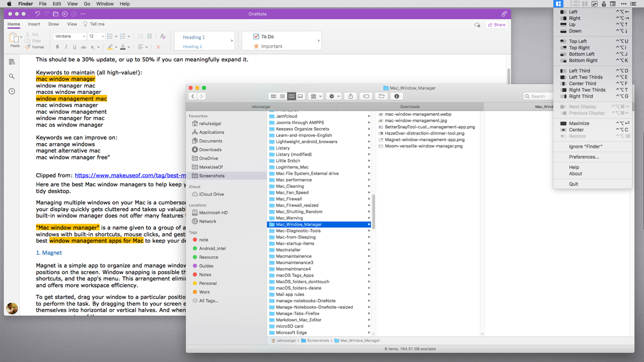Click Screenshots in the Finder path bar
The height and width of the screenshot is (362, 644).
coord(315,341)
